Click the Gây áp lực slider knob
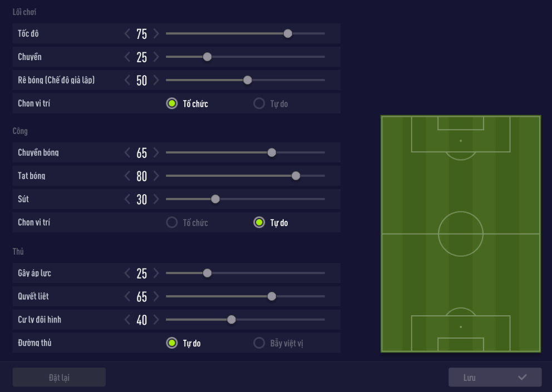This screenshot has height=392, width=552. click(207, 273)
